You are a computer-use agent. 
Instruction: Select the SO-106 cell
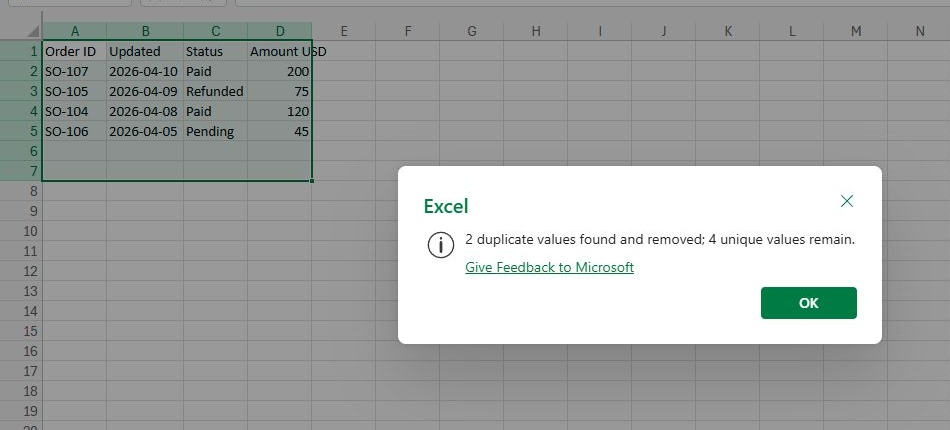click(x=75, y=131)
